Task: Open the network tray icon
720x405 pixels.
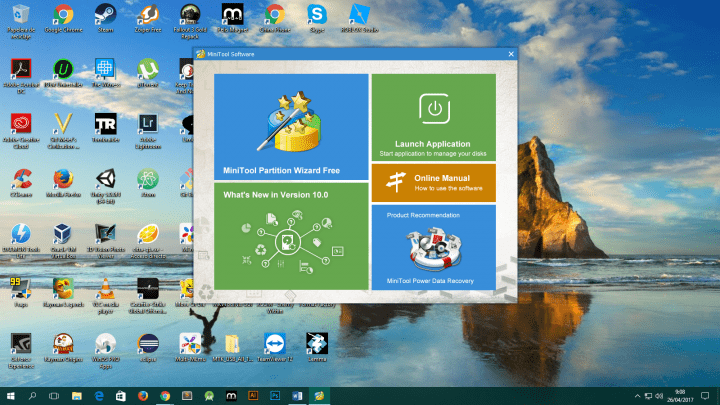Action: [648, 396]
